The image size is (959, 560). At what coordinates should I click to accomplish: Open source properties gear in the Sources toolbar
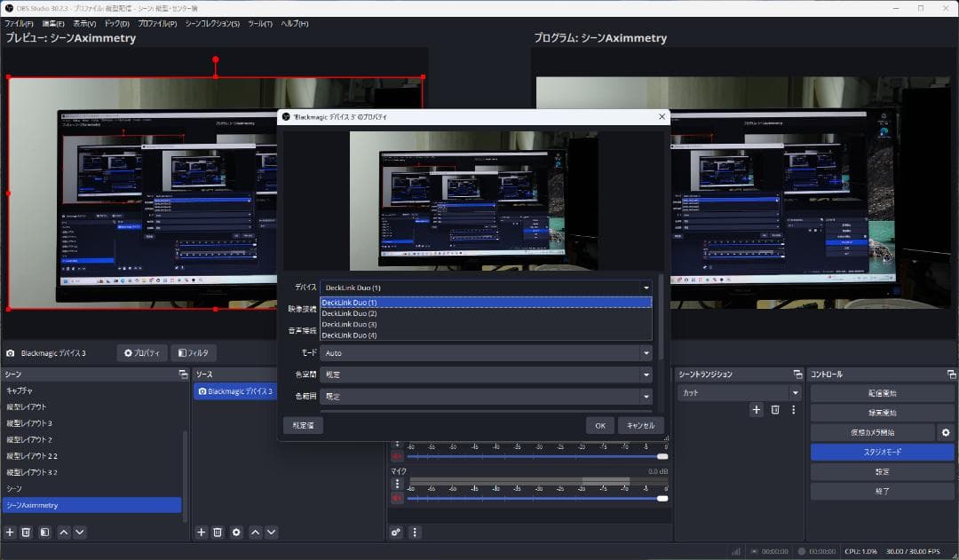tap(236, 532)
